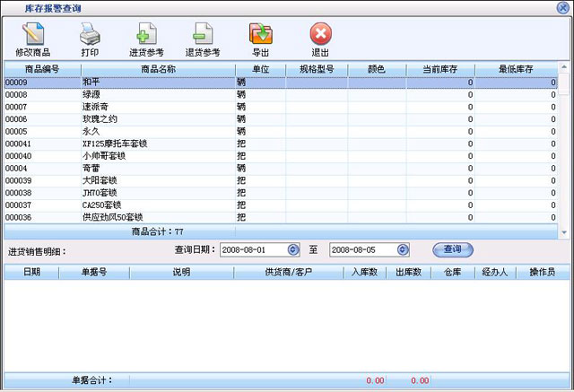Click the 最低库存 column header
Viewport: 574px width, 392px height.
(516, 68)
